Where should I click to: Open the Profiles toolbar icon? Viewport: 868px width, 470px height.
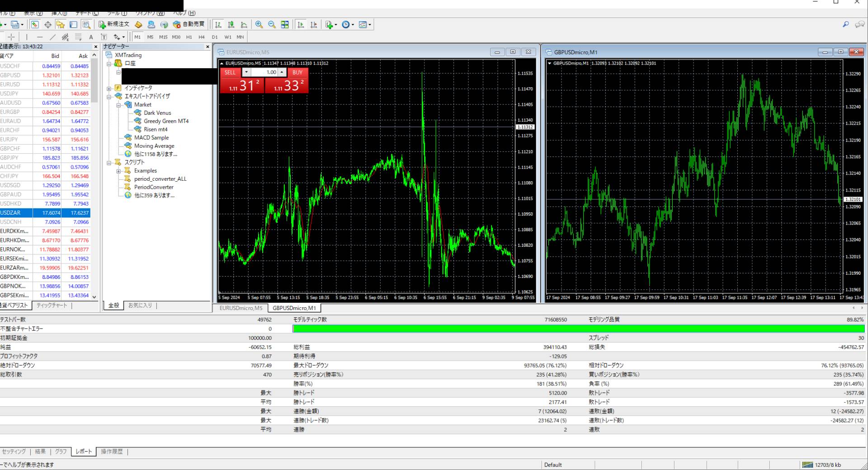click(15, 24)
